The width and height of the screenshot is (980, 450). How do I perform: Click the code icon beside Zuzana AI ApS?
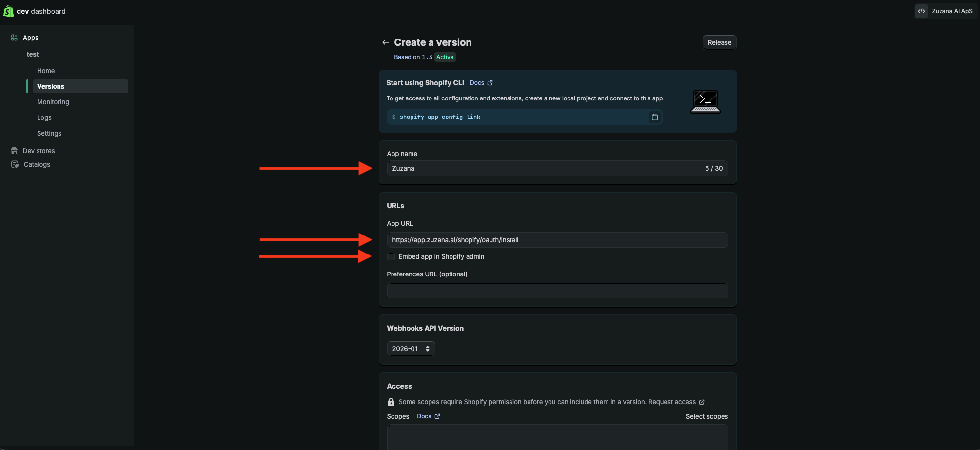tap(921, 11)
